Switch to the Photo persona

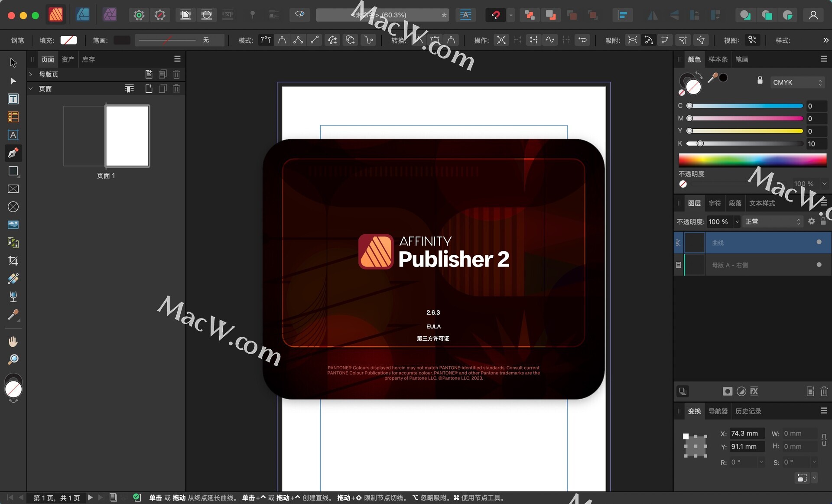[109, 15]
